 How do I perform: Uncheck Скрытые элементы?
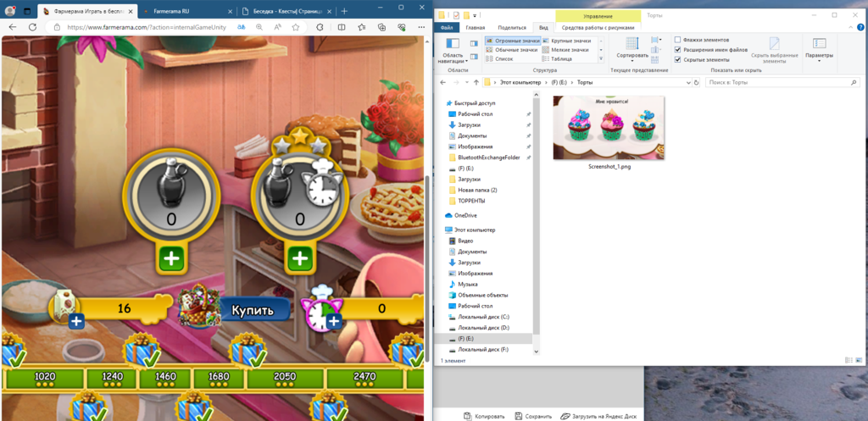[x=677, y=59]
